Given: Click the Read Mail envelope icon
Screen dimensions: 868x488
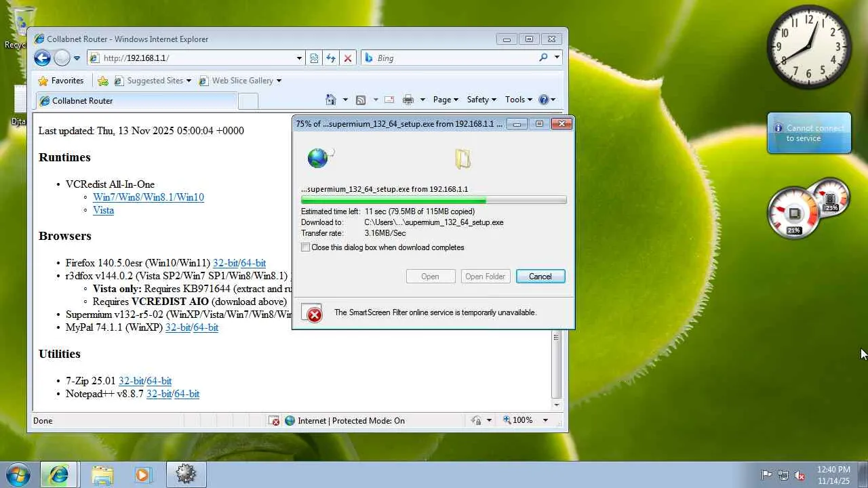Looking at the screenshot, I should coord(389,100).
